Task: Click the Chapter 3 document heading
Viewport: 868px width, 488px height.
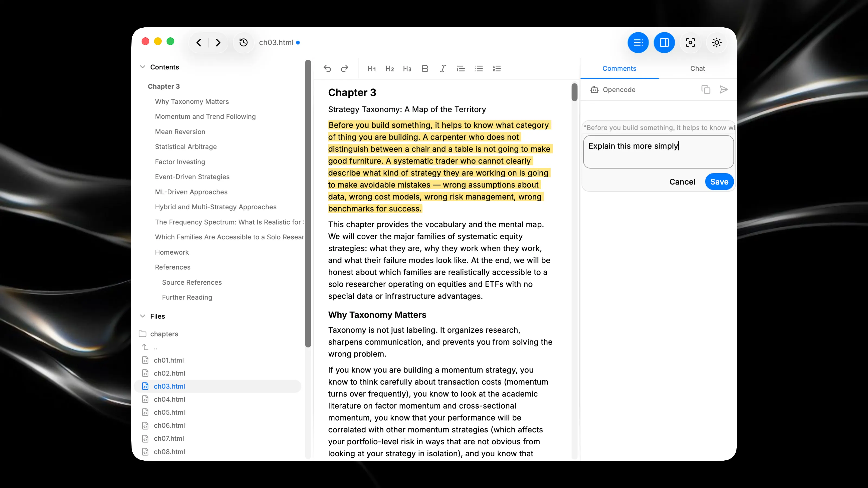Action: (x=352, y=93)
